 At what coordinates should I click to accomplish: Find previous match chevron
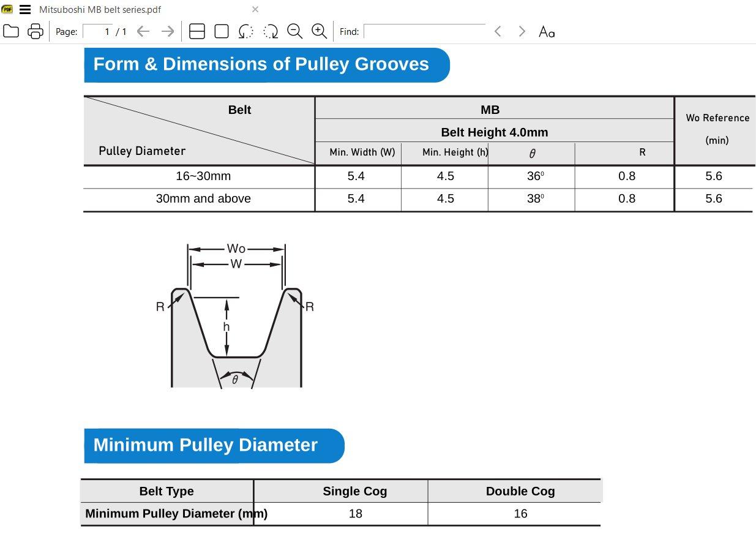498,31
